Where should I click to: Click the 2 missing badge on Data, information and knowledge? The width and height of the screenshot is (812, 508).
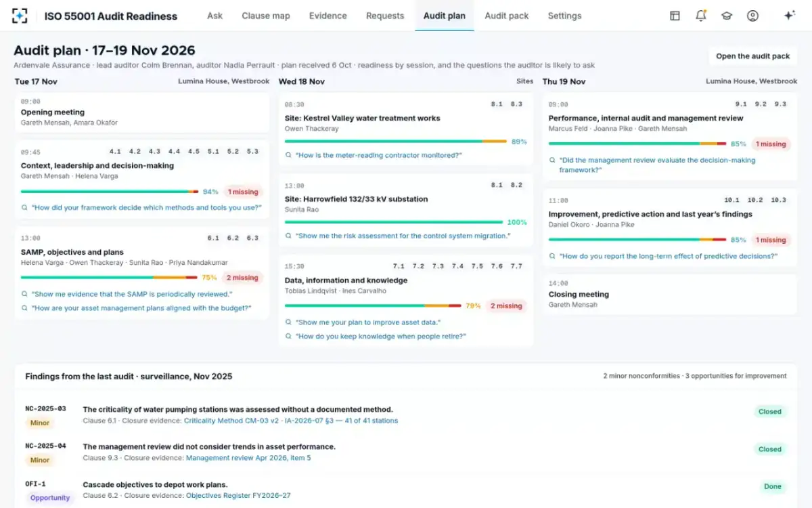[x=506, y=306]
